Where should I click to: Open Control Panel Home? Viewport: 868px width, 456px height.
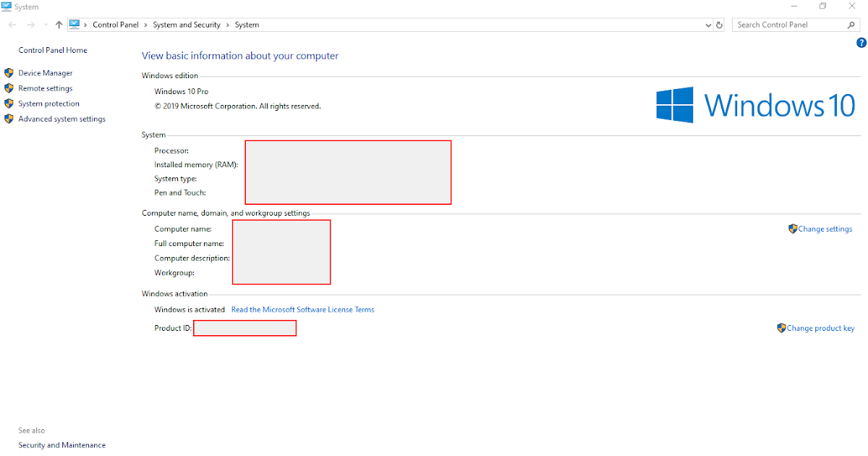coord(53,50)
